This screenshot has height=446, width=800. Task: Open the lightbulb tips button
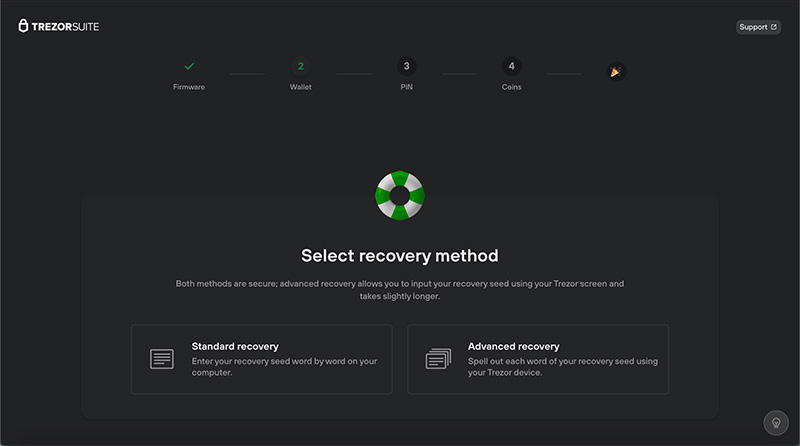click(776, 423)
